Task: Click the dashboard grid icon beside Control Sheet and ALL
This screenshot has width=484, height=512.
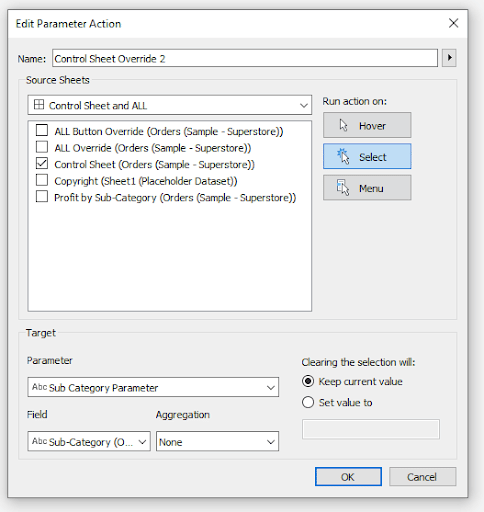Action: pos(39,105)
